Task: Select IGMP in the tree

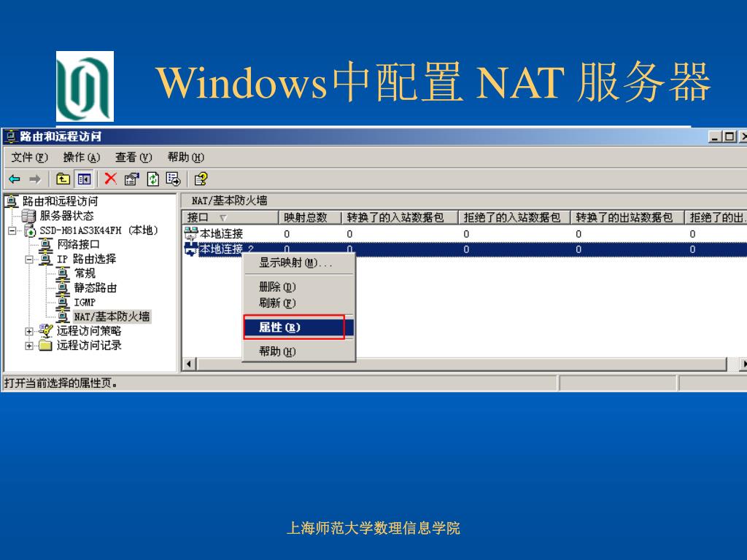Action: tap(85, 302)
